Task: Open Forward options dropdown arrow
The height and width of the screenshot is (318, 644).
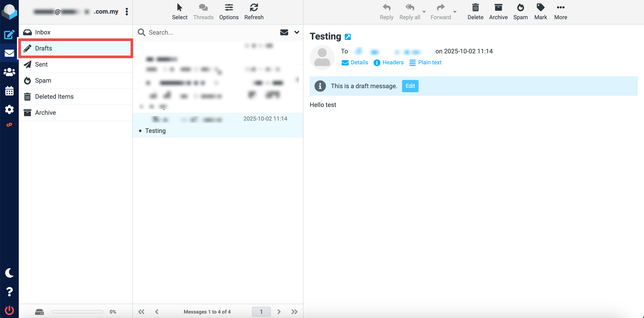Action: coord(455,12)
